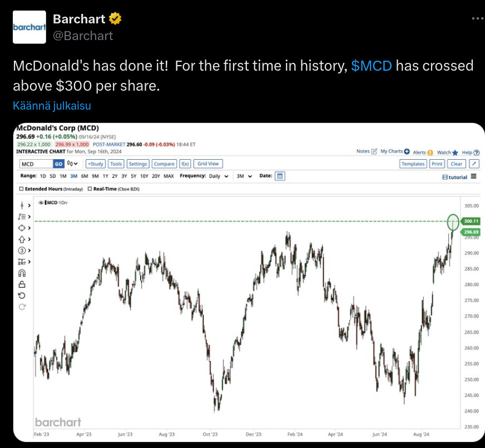
Task: Open the date calendar picker icon
Action: coord(280,176)
